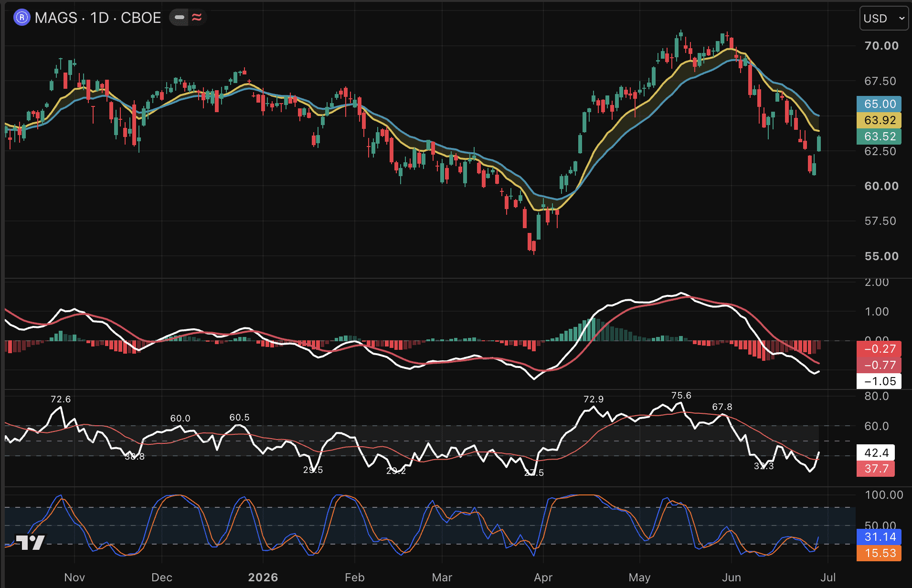
Task: Click Jun on the time axis
Action: pyautogui.click(x=732, y=577)
